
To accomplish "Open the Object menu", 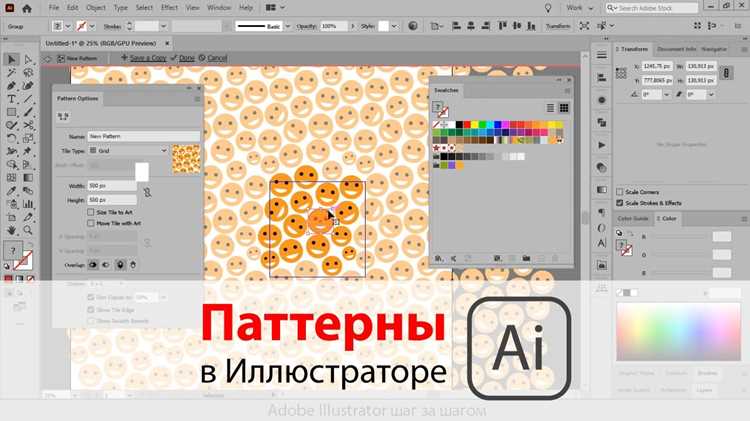I will click(96, 8).
